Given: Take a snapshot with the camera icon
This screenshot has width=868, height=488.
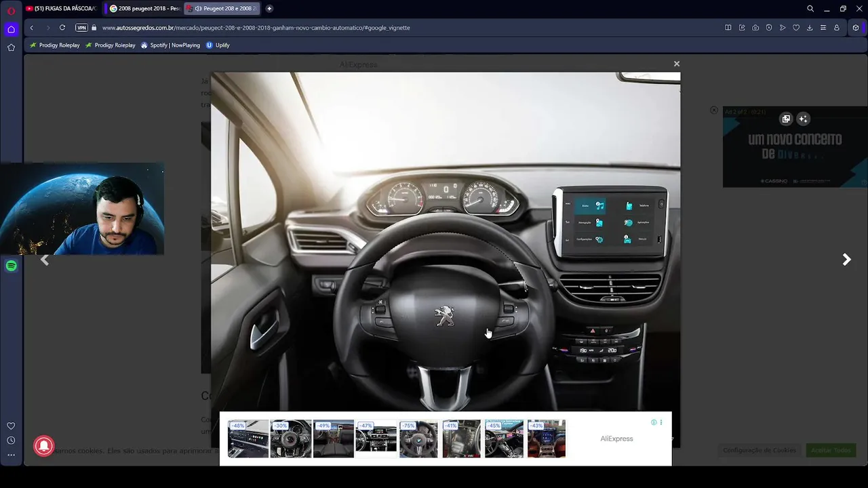Looking at the screenshot, I should pyautogui.click(x=755, y=28).
